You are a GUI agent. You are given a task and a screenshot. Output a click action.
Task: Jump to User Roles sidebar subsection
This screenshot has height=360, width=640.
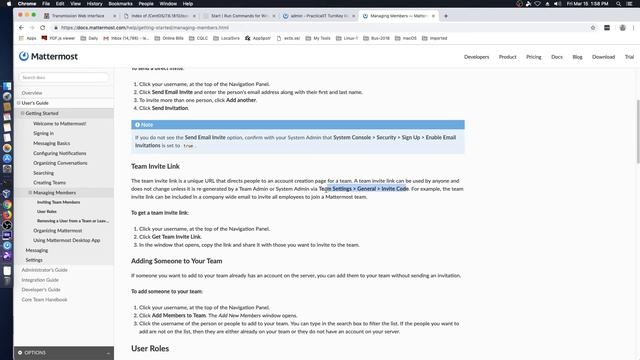(x=47, y=211)
